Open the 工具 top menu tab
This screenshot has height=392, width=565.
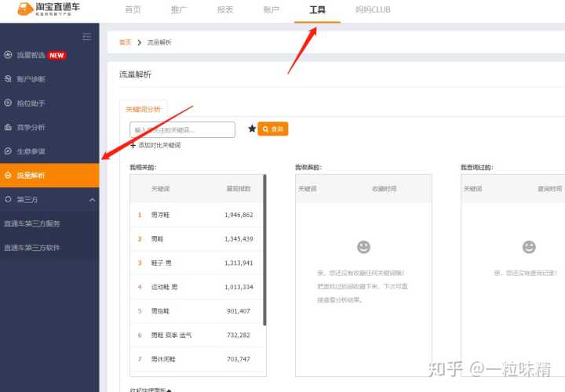coord(318,10)
